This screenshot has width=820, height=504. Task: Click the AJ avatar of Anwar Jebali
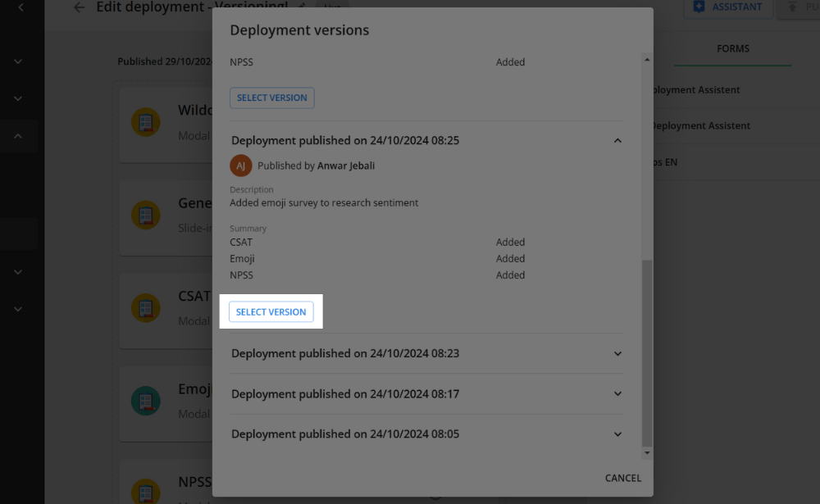240,166
